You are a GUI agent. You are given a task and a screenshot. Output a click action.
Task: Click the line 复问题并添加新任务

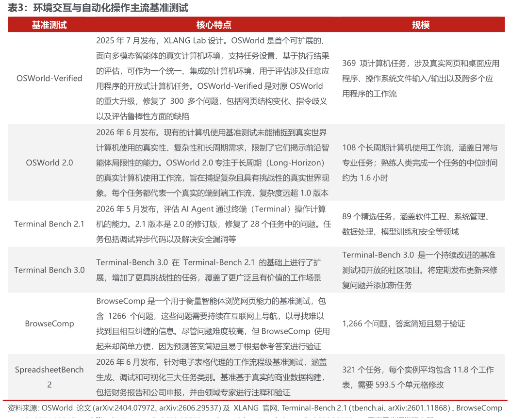(x=377, y=286)
